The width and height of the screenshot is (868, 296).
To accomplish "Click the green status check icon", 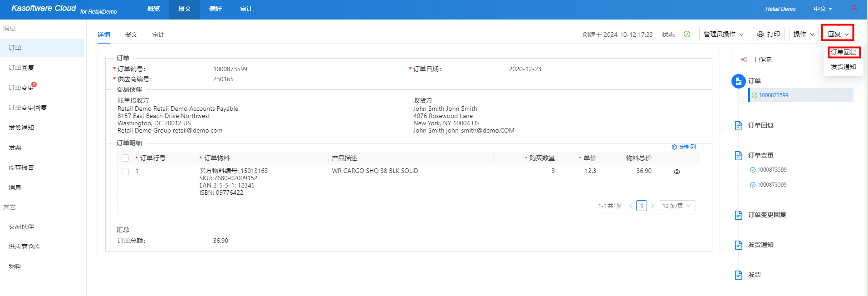I will (x=687, y=34).
